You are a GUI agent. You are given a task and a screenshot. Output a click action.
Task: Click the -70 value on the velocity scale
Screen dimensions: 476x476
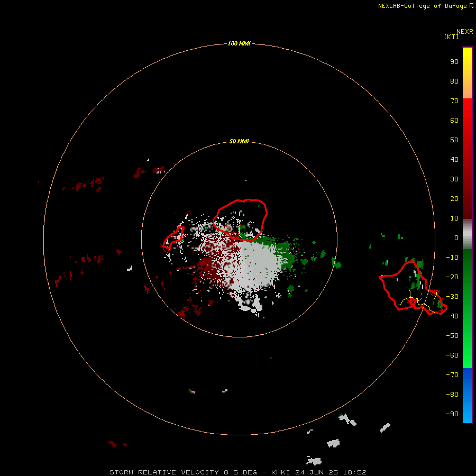pyautogui.click(x=452, y=374)
